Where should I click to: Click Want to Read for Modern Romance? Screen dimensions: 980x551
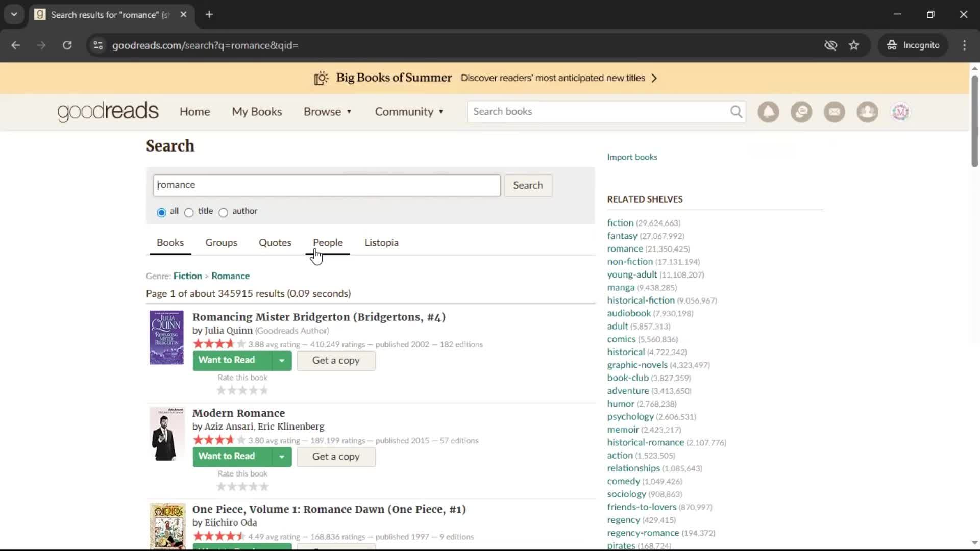232,457
